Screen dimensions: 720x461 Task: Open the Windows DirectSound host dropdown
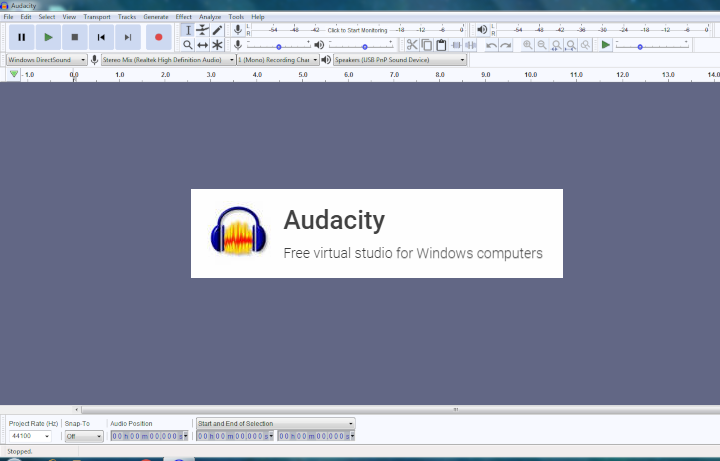click(x=46, y=60)
